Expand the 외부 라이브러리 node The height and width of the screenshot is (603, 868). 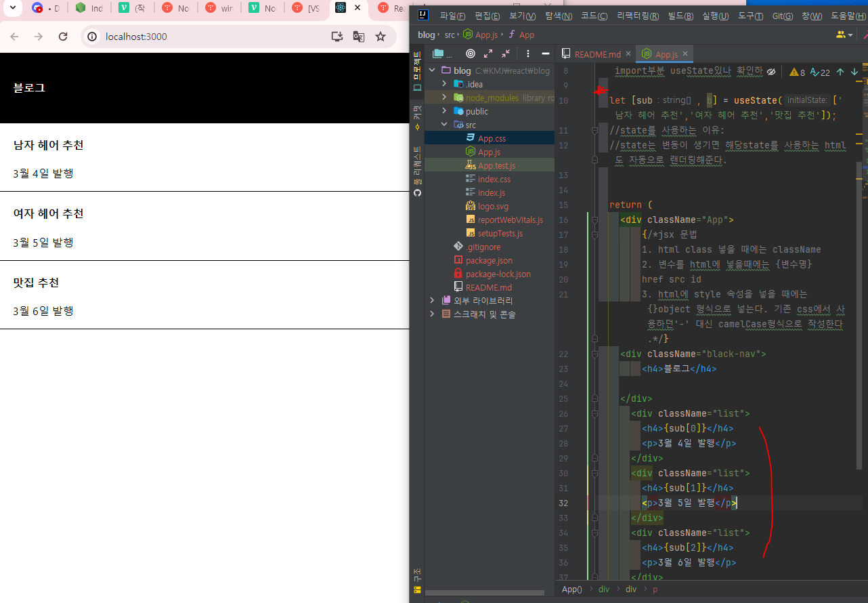(432, 300)
